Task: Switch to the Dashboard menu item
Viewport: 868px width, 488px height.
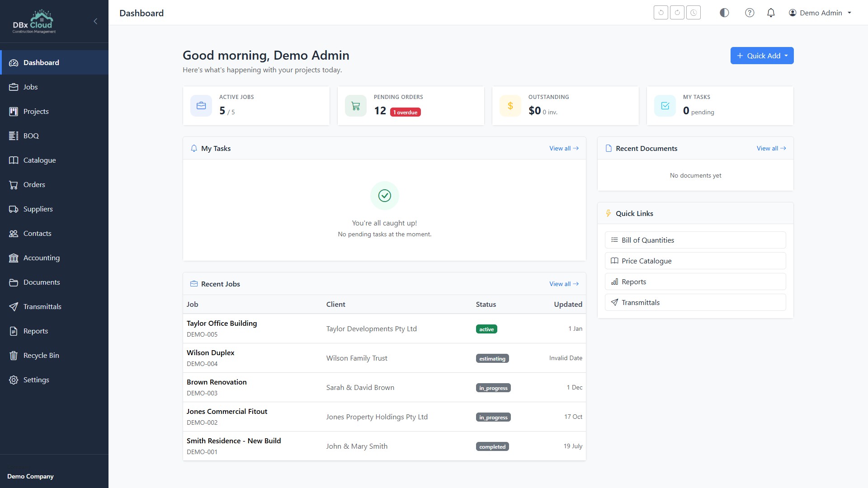Action: point(41,62)
